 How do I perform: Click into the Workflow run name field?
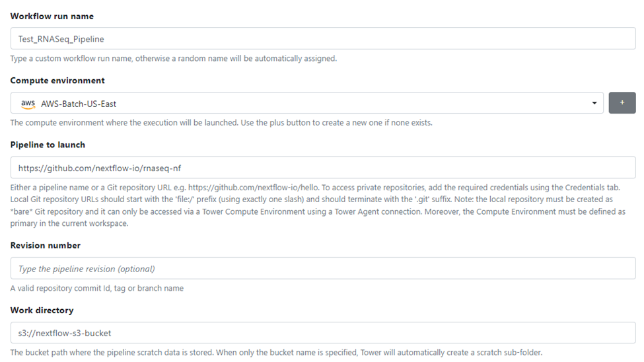point(323,39)
